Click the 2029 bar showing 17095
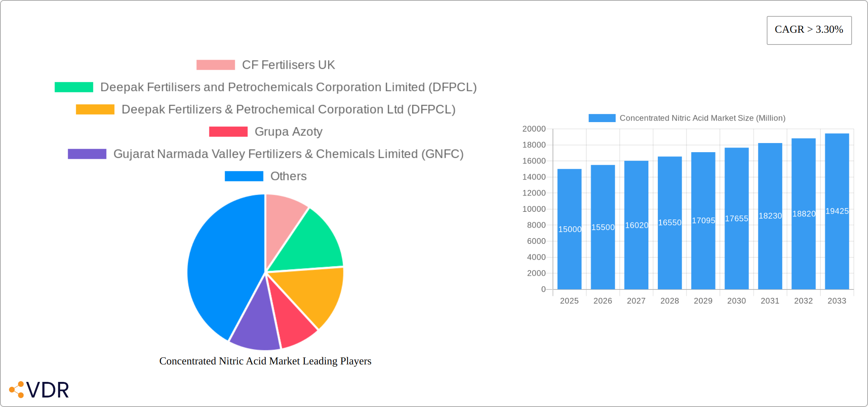Image resolution: width=868 pixels, height=407 pixels. click(703, 221)
